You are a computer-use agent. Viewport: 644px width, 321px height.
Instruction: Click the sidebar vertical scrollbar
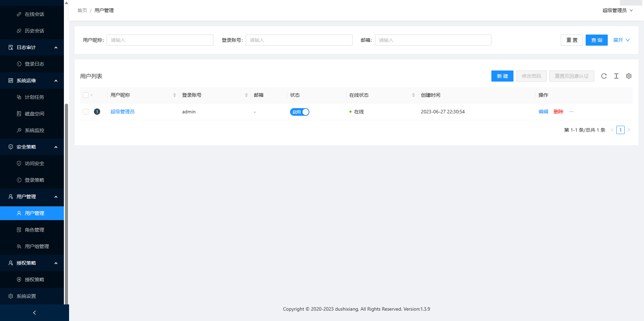(x=66, y=204)
